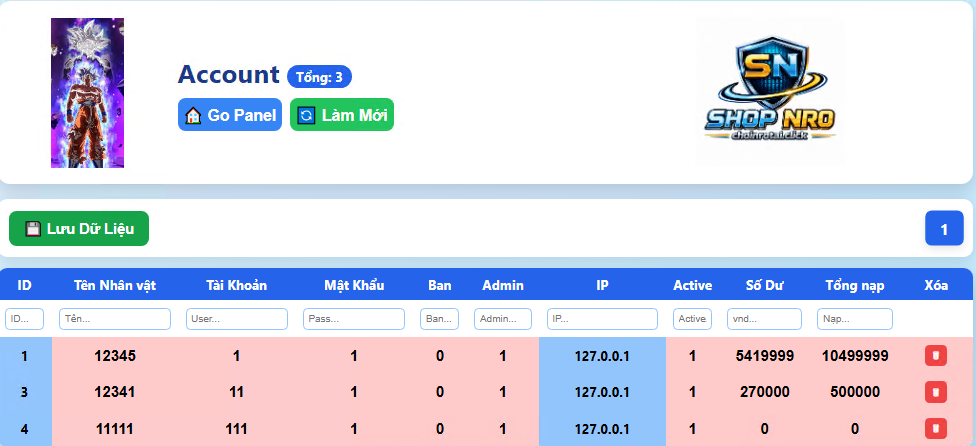The height and width of the screenshot is (446, 976).
Task: Refresh the list with Làm Mới
Action: tap(342, 115)
